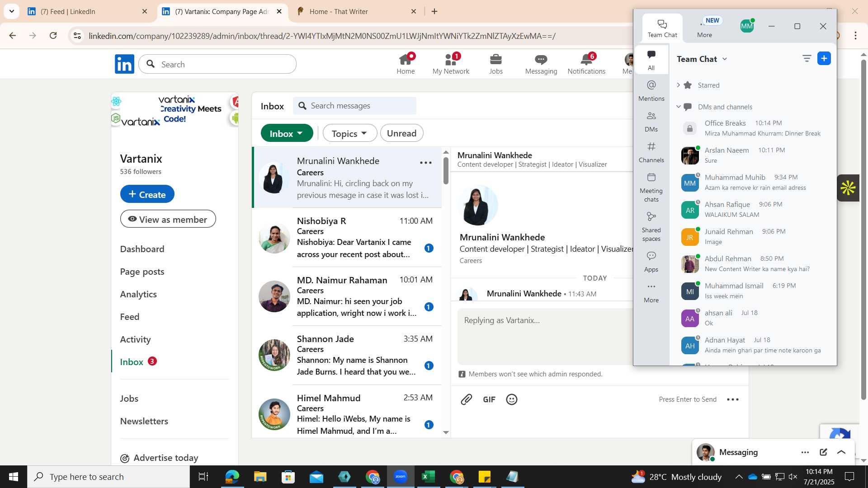Click the Replying as Vartanix box

click(x=545, y=337)
